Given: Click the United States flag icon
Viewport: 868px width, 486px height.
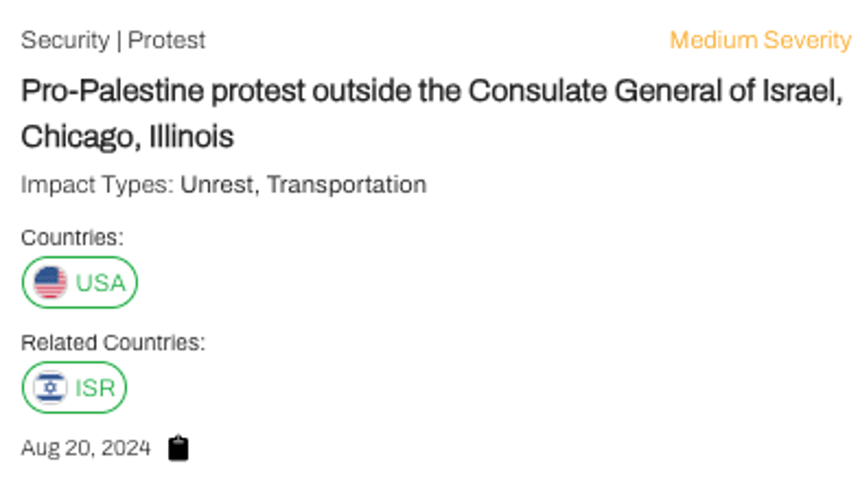Looking at the screenshot, I should coord(51,283).
